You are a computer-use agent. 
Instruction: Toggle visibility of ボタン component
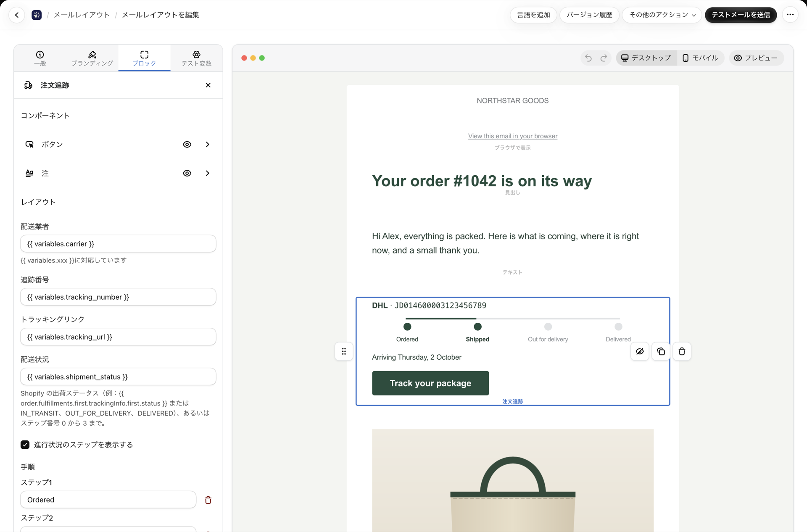click(187, 144)
